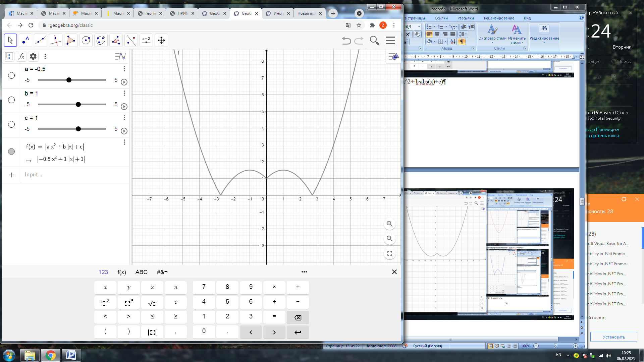
Task: Toggle visibility of function f(x)
Action: [x=11, y=152]
